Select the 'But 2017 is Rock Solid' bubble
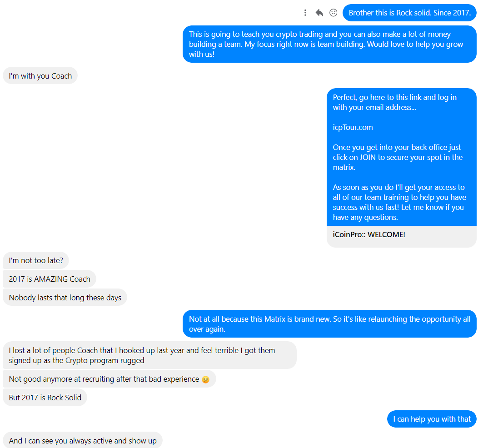Image resolution: width=478 pixels, height=448 pixels. [45, 398]
